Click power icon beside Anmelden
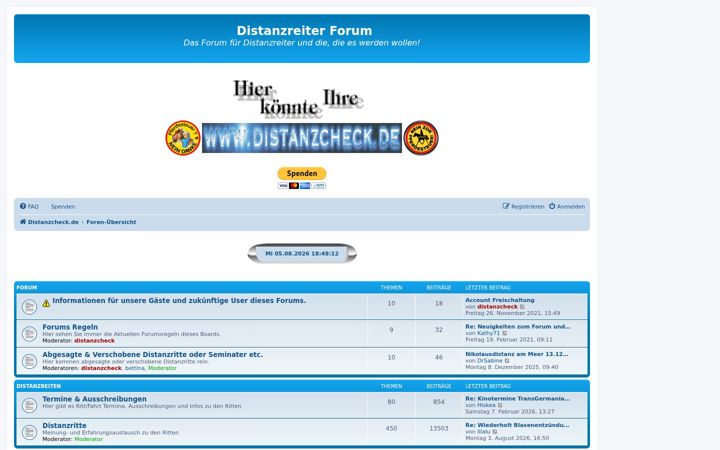This screenshot has width=720, height=450. click(552, 206)
